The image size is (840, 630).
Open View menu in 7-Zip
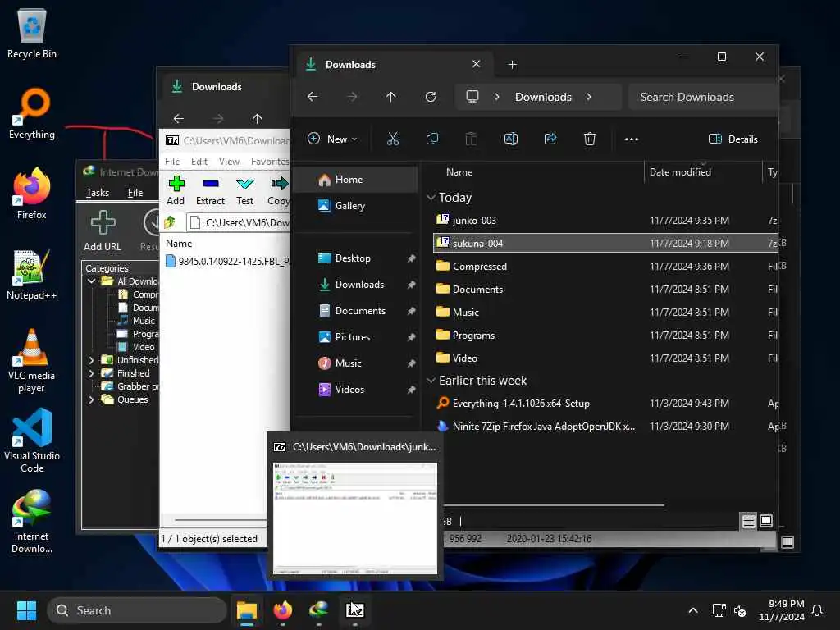coord(229,162)
